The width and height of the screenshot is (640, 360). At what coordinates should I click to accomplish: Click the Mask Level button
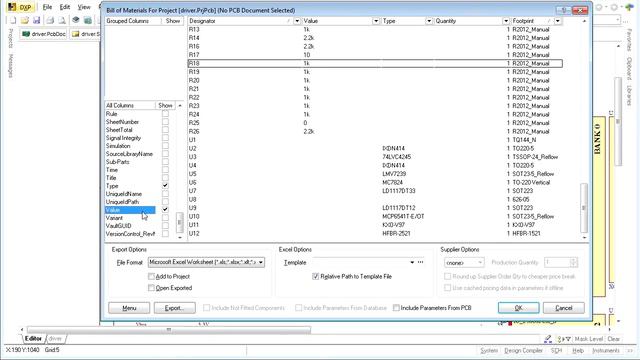(588, 339)
